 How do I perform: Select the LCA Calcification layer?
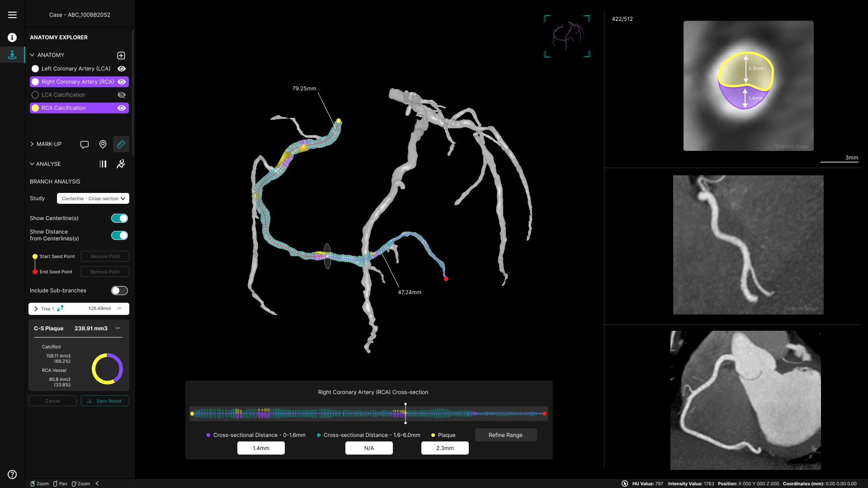[x=63, y=95]
